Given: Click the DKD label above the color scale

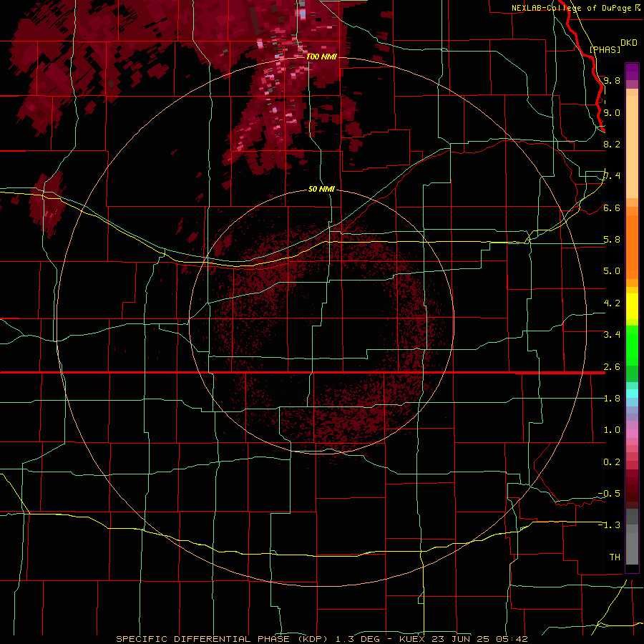Looking at the screenshot, I should [628, 43].
